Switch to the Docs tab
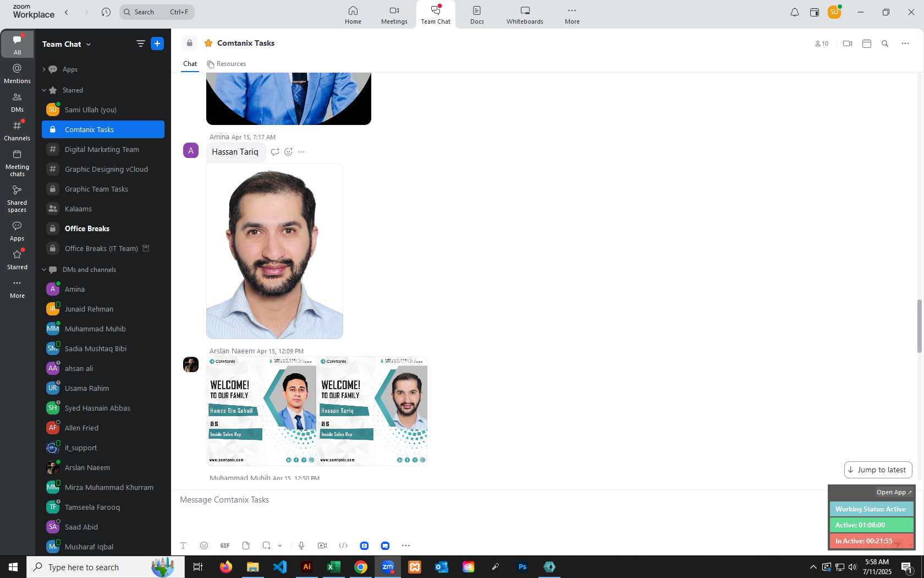Image resolution: width=924 pixels, height=578 pixels. click(477, 15)
